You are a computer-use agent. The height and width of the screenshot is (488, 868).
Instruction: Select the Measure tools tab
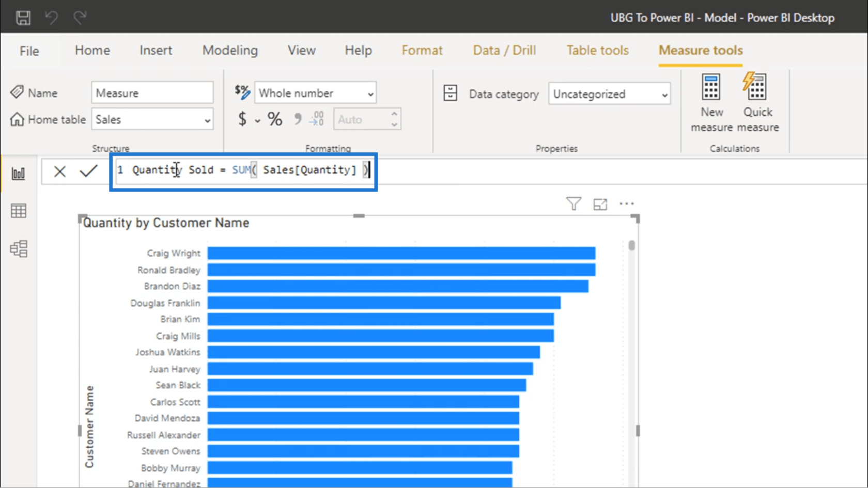[701, 50]
